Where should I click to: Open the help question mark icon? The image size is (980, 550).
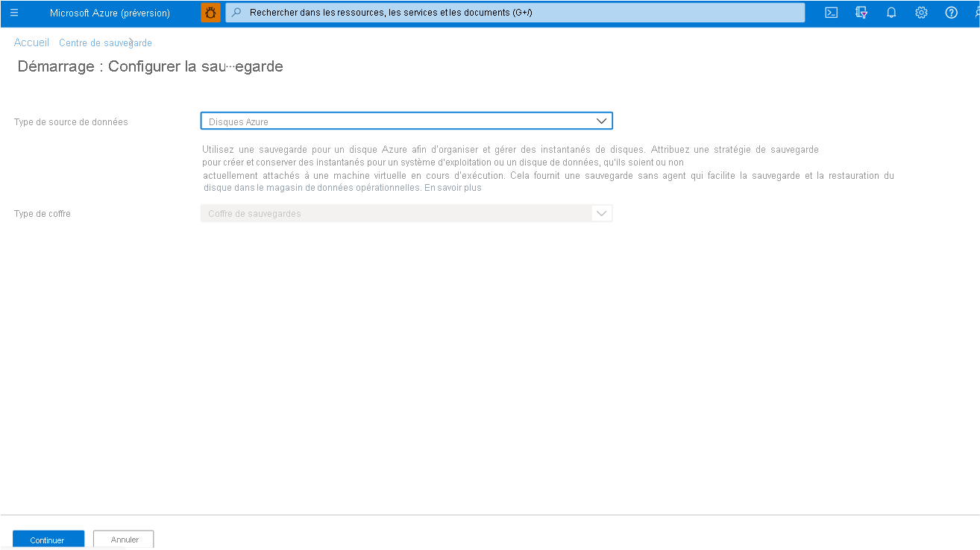(x=951, y=13)
